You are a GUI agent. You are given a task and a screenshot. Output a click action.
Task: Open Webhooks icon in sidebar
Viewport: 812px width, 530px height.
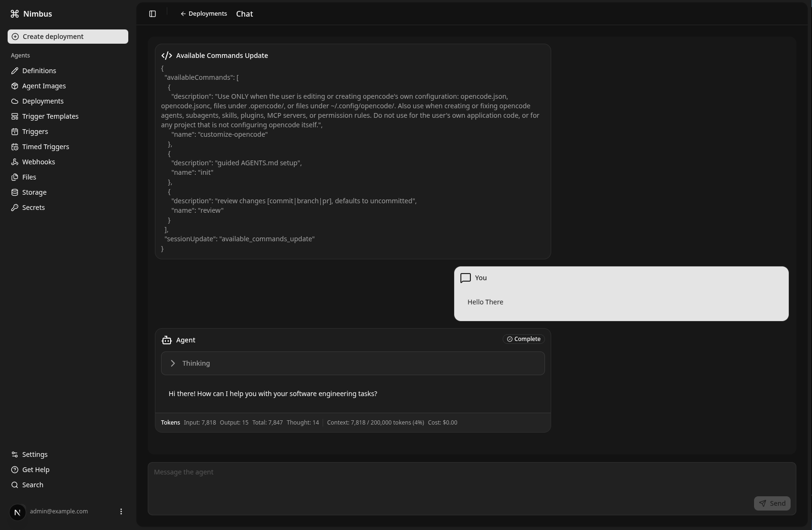(15, 162)
